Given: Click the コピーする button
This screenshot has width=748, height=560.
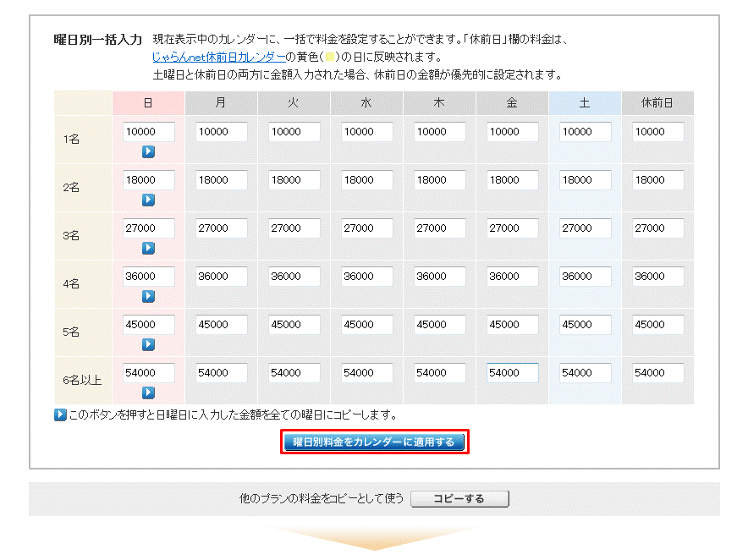Looking at the screenshot, I should (x=459, y=498).
